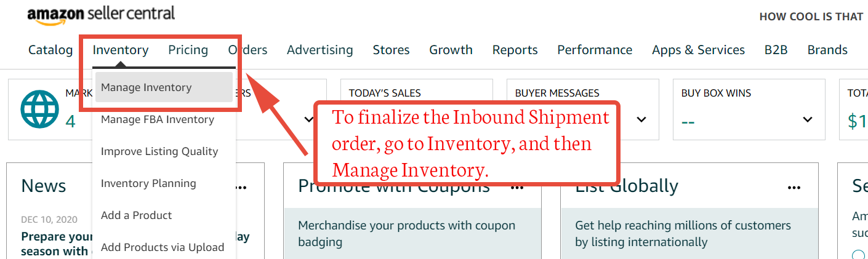This screenshot has width=868, height=259.
Task: Open the Apps & Services menu
Action: [699, 50]
